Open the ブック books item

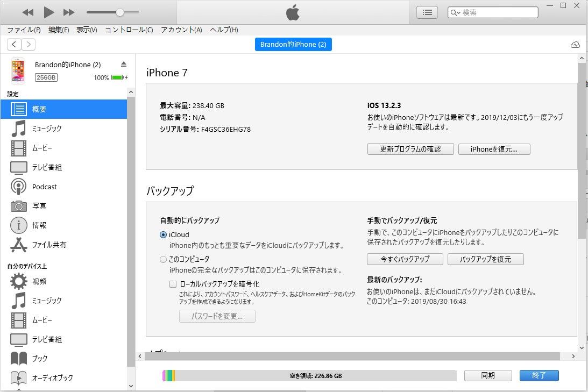tap(64, 359)
